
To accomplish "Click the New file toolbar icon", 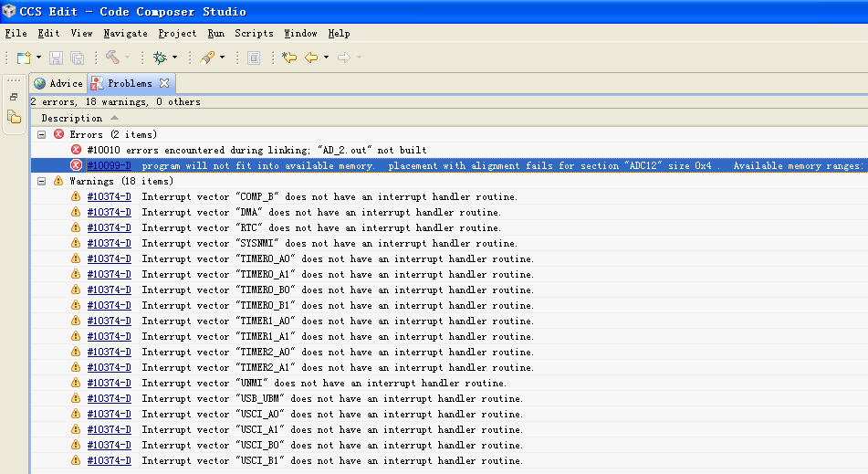I will click(x=23, y=58).
